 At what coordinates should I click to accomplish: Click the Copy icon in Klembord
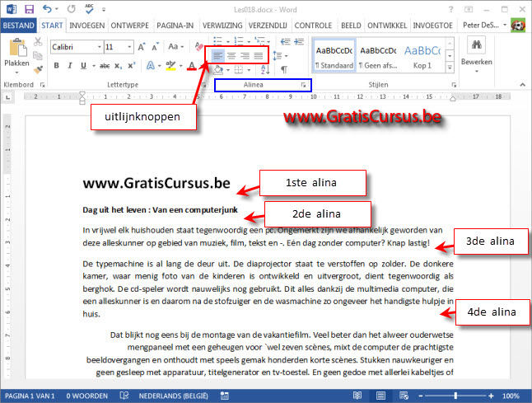[x=38, y=55]
